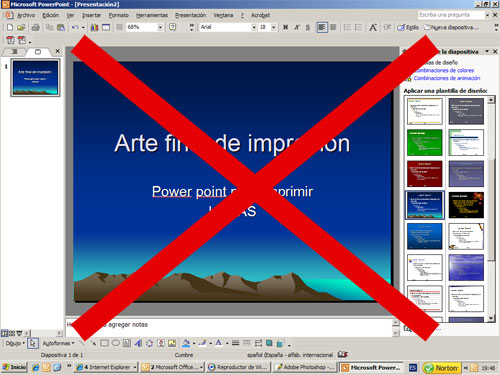Toggle numbered list
This screenshot has width=500, height=375.
coord(347,27)
